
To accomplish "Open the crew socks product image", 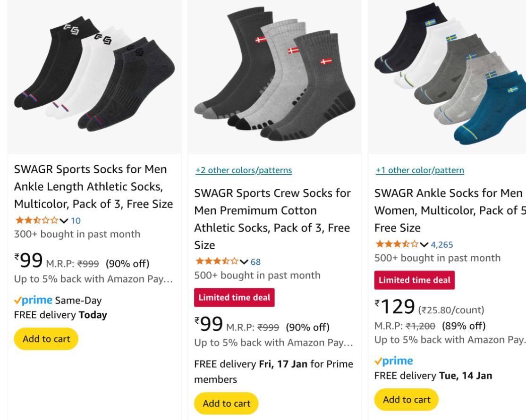I will 274,76.
